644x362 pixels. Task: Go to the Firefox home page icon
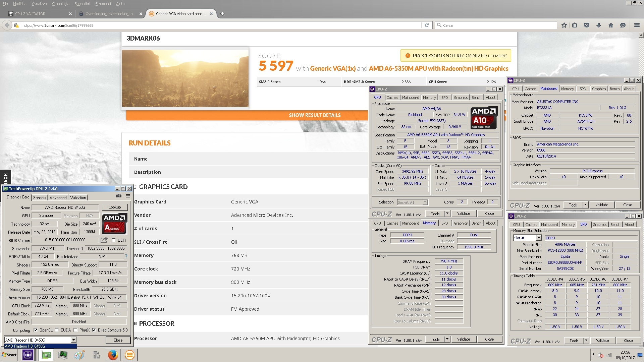click(611, 25)
